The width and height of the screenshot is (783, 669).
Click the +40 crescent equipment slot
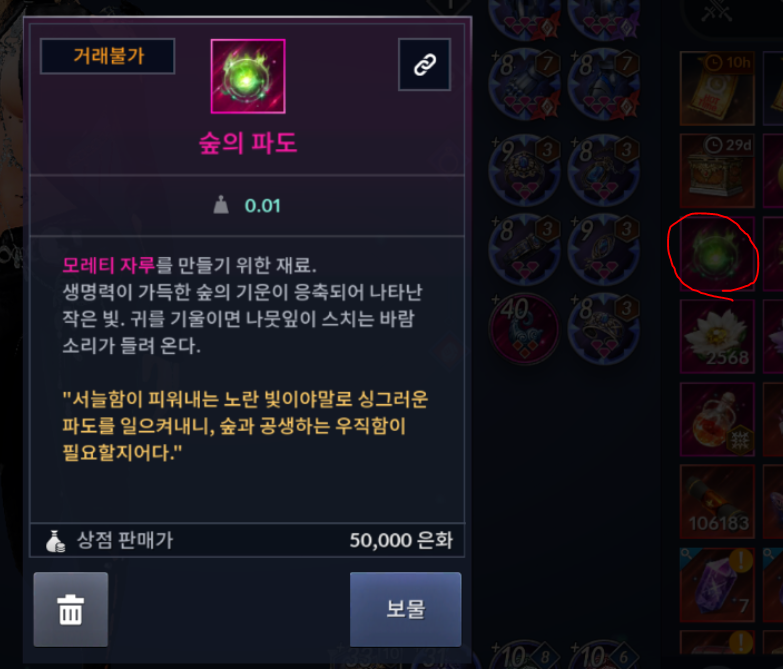pos(524,329)
